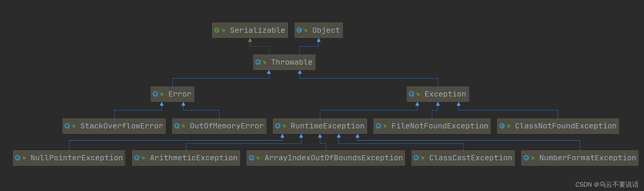Click the NullPointerException class icon
644x191 pixels.
click(17, 158)
